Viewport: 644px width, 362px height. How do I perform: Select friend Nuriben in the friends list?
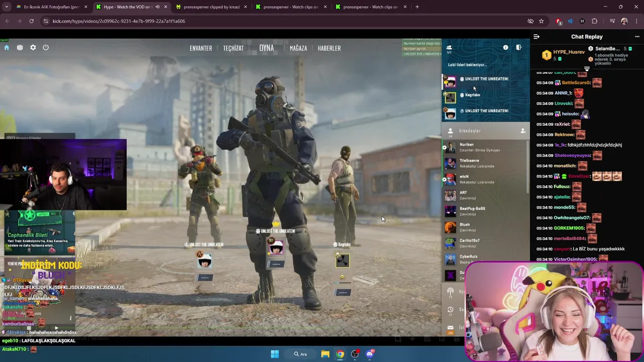click(486, 147)
